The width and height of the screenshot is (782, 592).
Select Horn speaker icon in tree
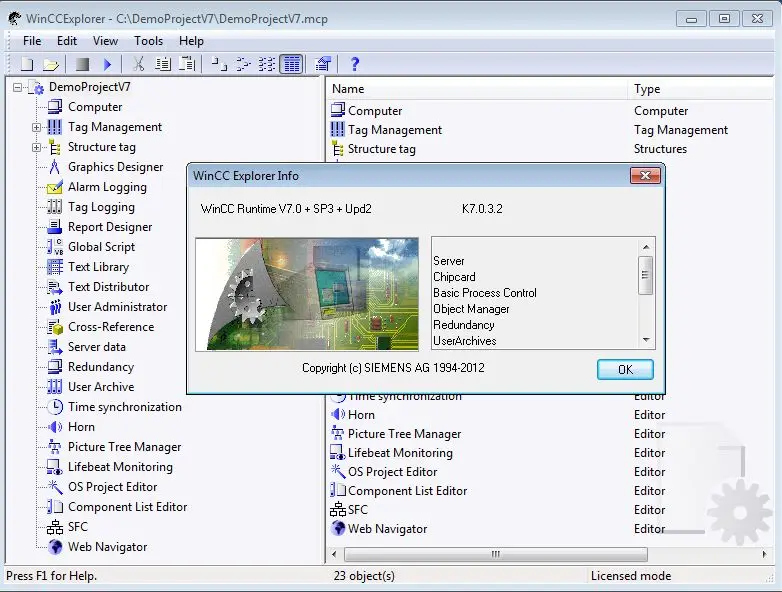click(x=55, y=427)
